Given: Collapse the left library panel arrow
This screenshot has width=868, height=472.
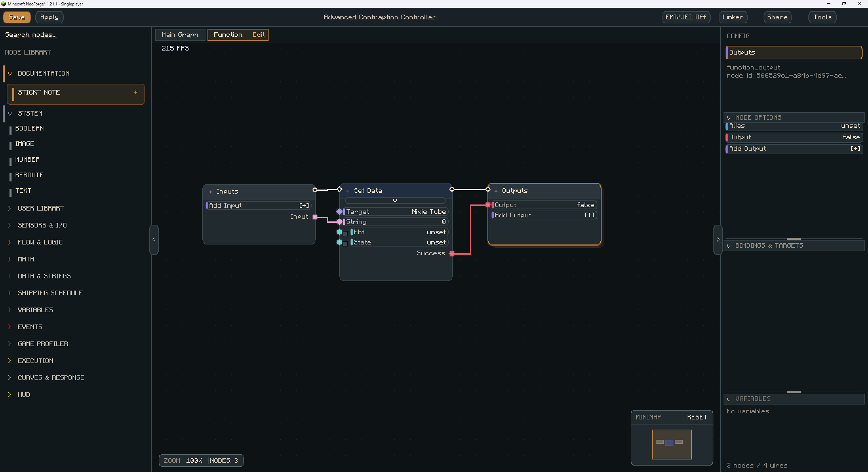Looking at the screenshot, I should 154,239.
